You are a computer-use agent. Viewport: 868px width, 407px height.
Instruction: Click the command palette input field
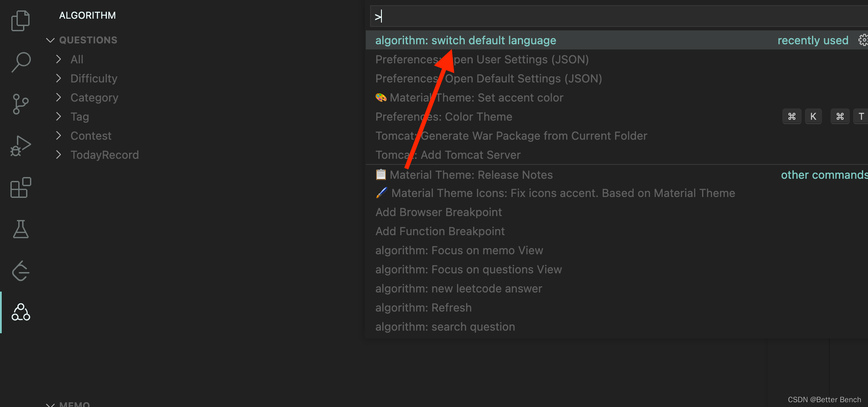pyautogui.click(x=608, y=16)
